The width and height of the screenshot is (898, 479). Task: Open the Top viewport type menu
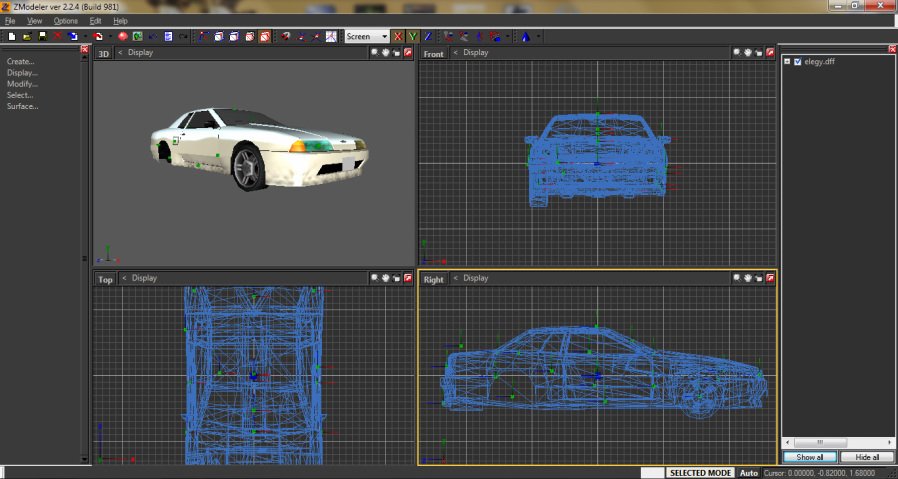(x=105, y=279)
